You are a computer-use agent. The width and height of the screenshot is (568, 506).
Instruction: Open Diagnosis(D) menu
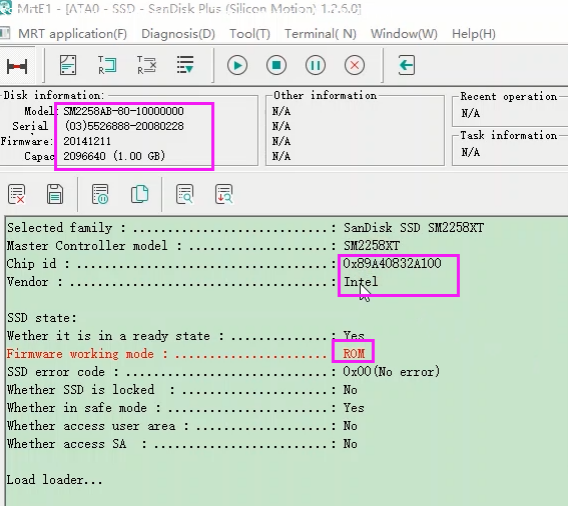[x=178, y=34]
